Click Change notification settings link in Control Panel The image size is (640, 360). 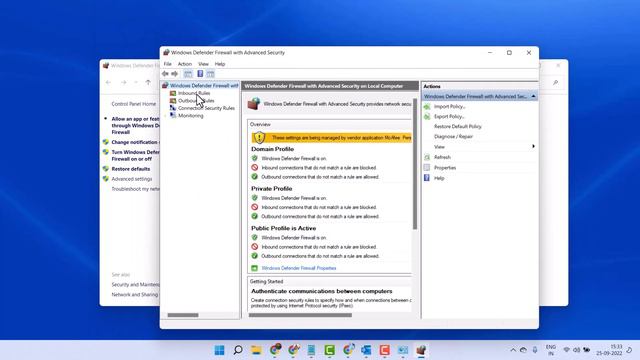pos(135,142)
